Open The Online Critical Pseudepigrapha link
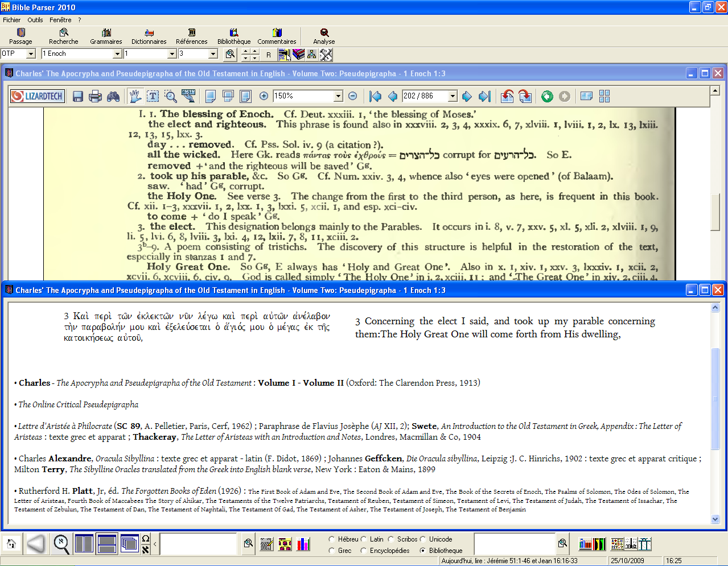Viewport: 728px width, 566px height. pyautogui.click(x=79, y=404)
